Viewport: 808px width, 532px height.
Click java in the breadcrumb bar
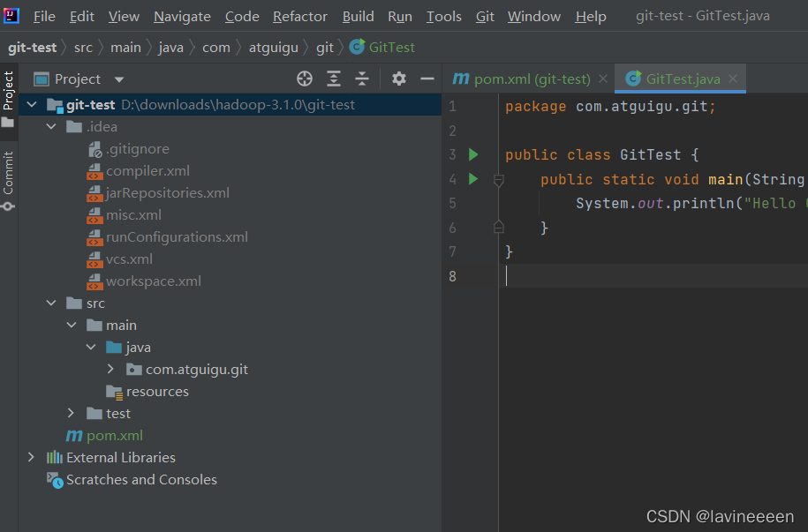point(171,48)
